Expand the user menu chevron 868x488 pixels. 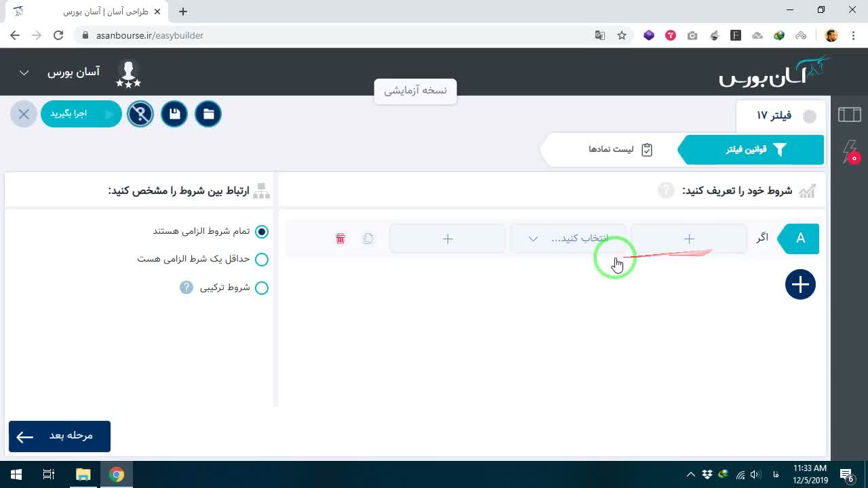pos(24,73)
